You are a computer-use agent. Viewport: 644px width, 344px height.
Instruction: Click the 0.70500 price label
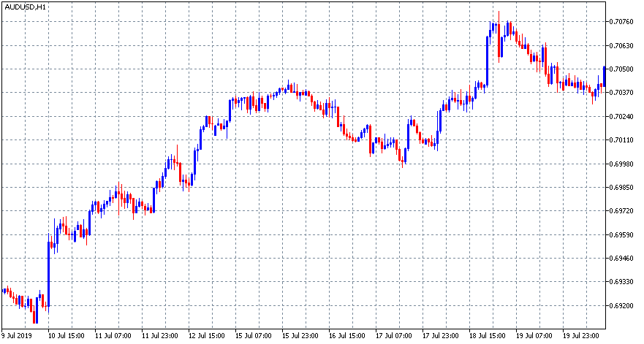[621, 69]
